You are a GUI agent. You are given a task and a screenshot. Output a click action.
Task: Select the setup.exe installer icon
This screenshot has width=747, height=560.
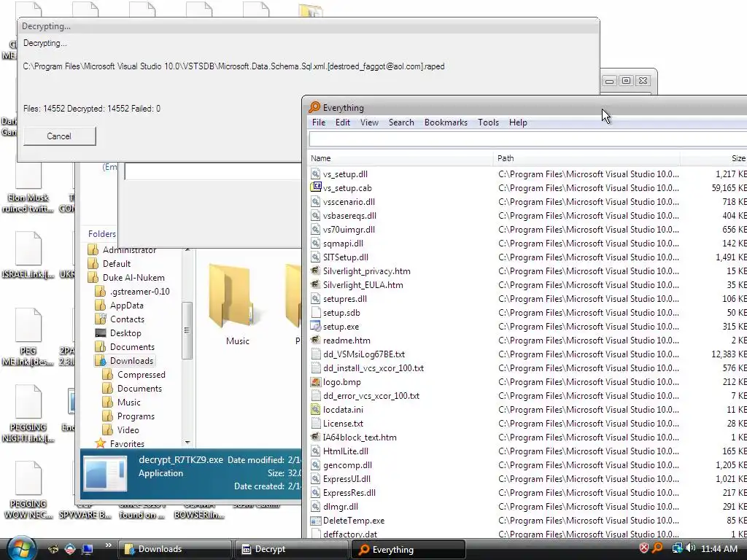[x=315, y=326]
